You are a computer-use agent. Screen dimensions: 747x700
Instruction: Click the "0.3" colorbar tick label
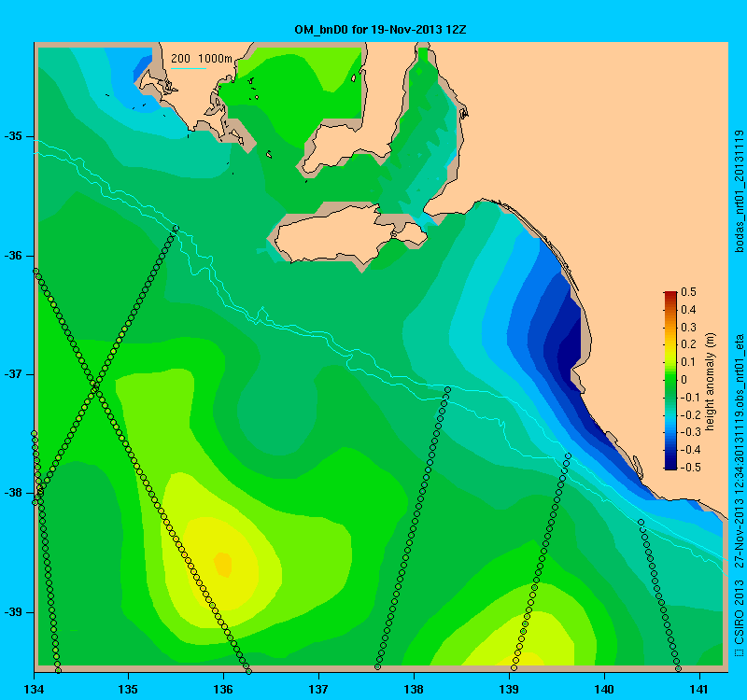point(688,328)
